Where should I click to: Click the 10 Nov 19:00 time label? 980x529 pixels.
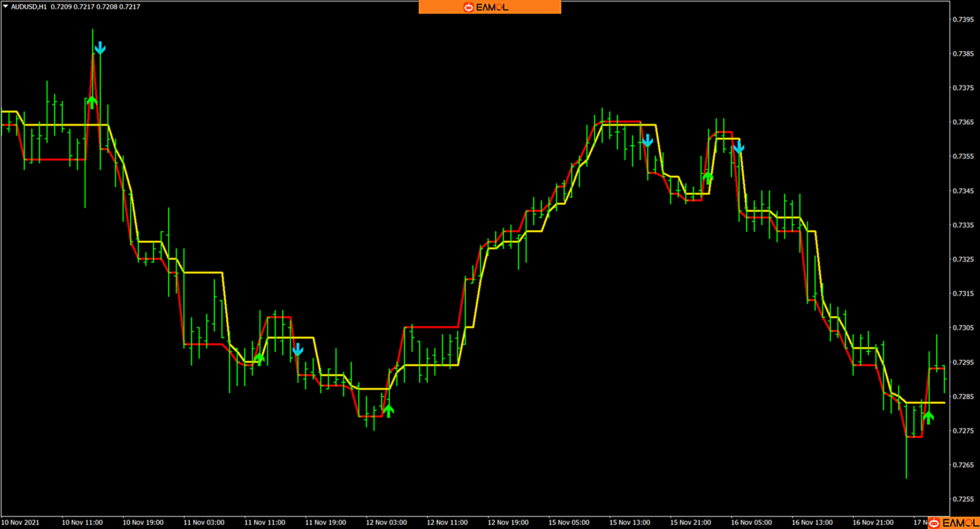click(x=143, y=522)
